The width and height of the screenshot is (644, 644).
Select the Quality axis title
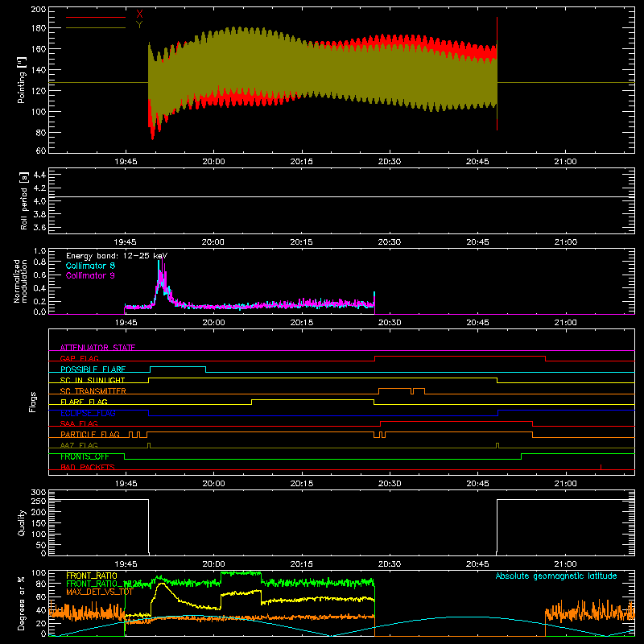point(22,522)
